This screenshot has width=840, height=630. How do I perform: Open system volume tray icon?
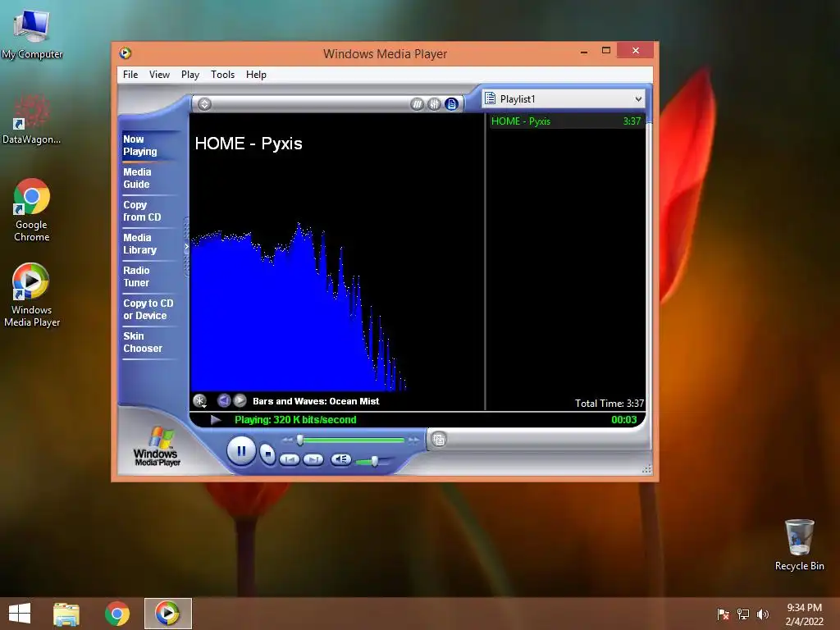[x=762, y=614]
